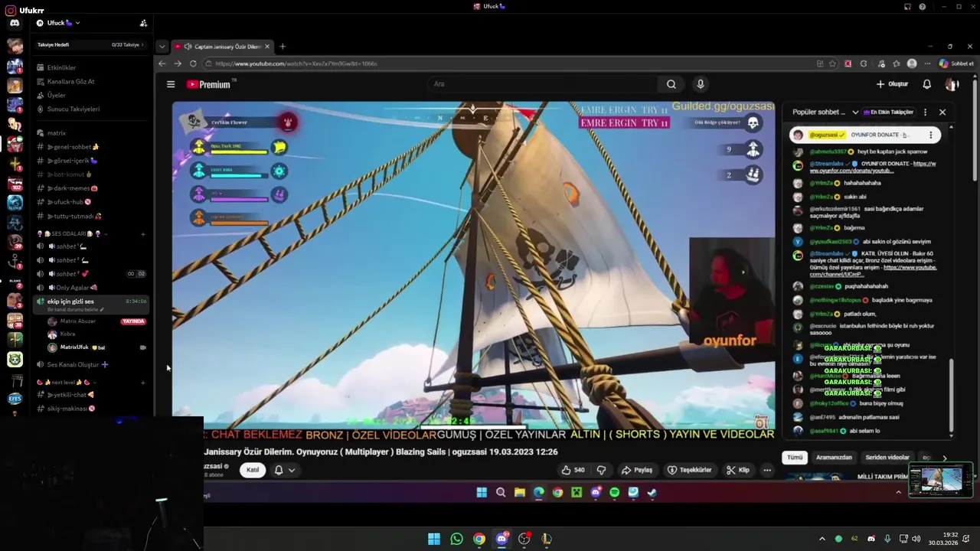Image resolution: width=980 pixels, height=551 pixels.
Task: Select the bot-komut channel
Action: coord(69,174)
